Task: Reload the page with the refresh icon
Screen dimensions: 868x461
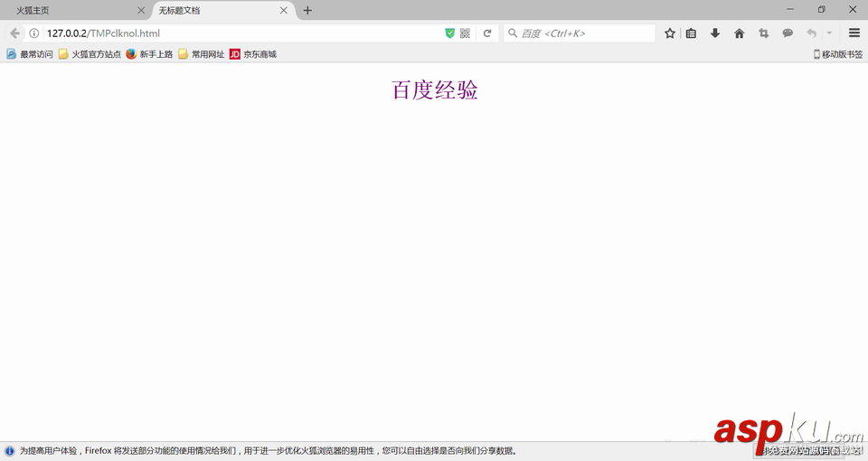Action: click(487, 33)
